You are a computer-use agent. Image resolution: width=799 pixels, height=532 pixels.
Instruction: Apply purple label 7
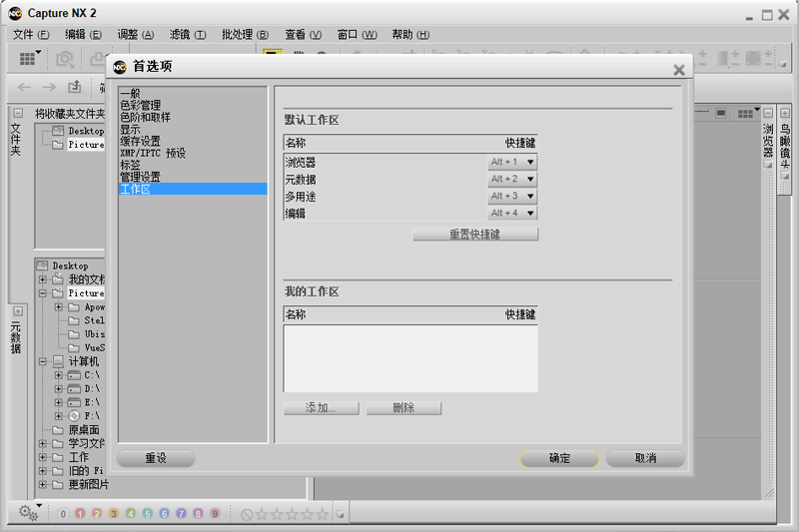(x=181, y=514)
